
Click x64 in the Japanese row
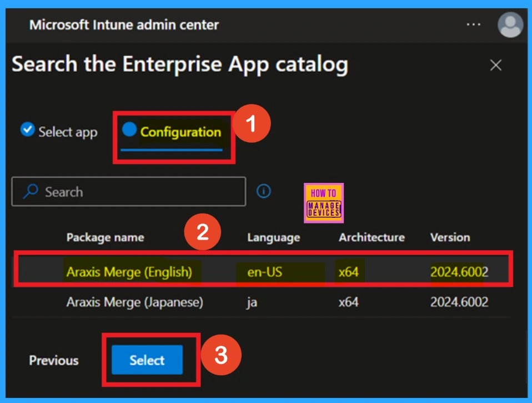pos(348,302)
